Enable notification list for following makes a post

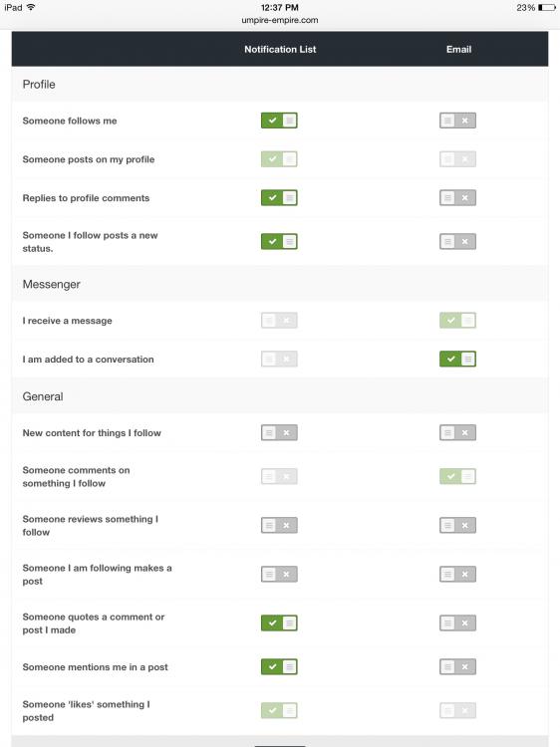click(279, 574)
